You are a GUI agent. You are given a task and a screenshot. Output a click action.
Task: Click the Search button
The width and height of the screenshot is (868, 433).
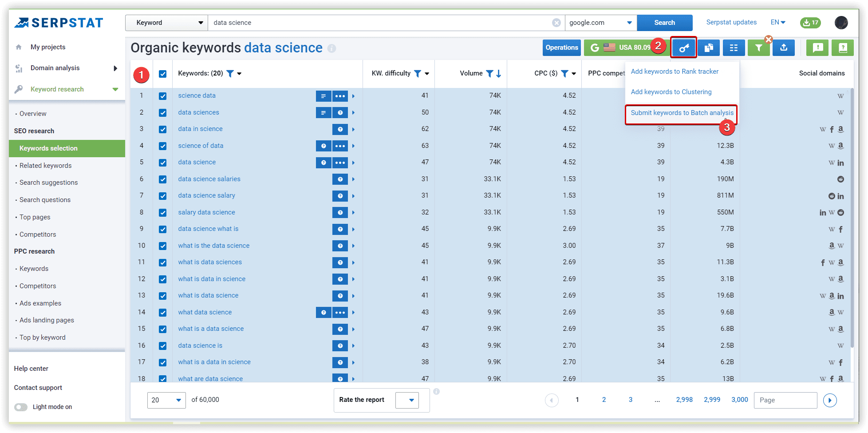pyautogui.click(x=664, y=22)
